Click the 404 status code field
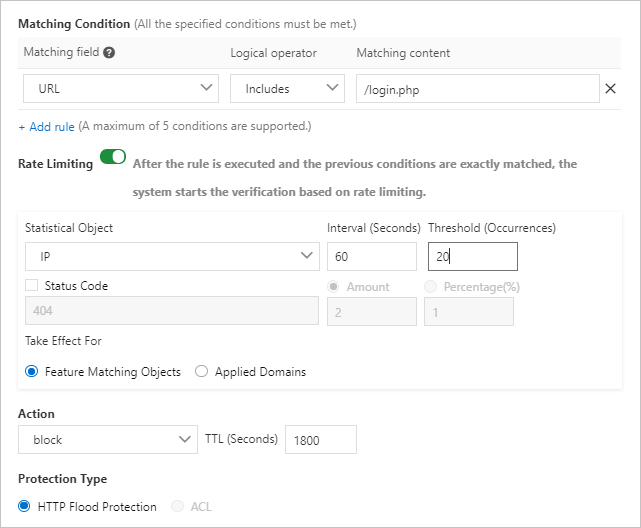 click(172, 312)
